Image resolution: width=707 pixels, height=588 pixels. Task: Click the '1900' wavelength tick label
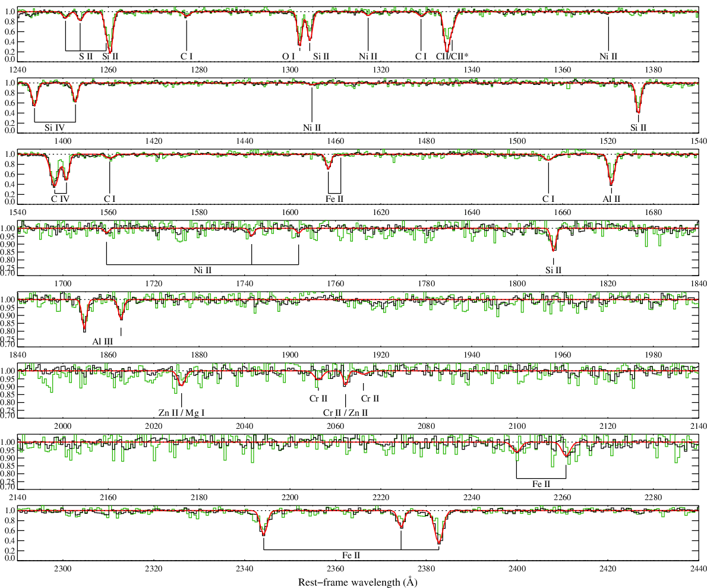290,355
